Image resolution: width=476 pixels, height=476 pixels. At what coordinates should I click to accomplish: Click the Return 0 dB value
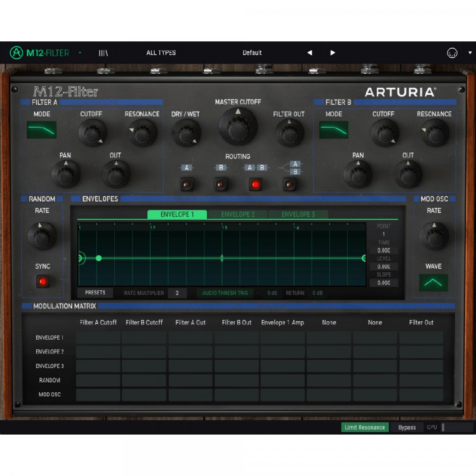317,293
